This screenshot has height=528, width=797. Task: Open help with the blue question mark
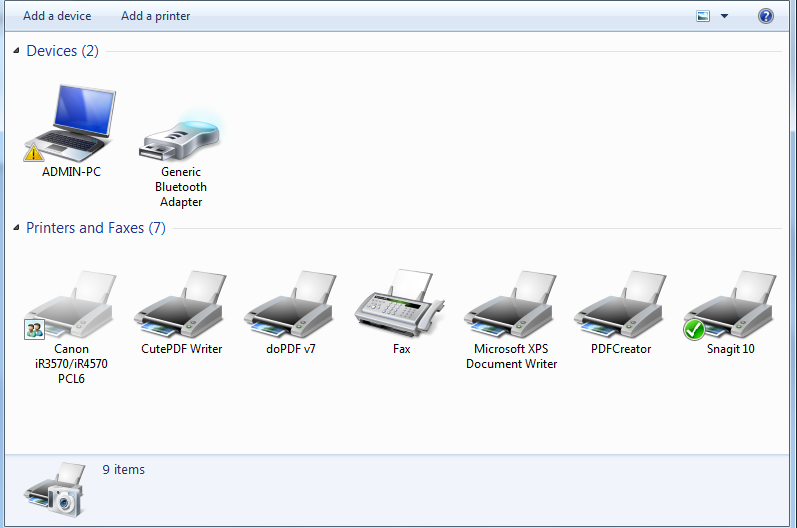(x=765, y=16)
